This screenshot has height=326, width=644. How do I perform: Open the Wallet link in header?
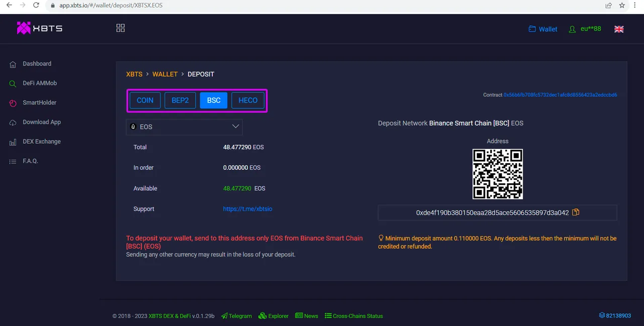coord(548,29)
